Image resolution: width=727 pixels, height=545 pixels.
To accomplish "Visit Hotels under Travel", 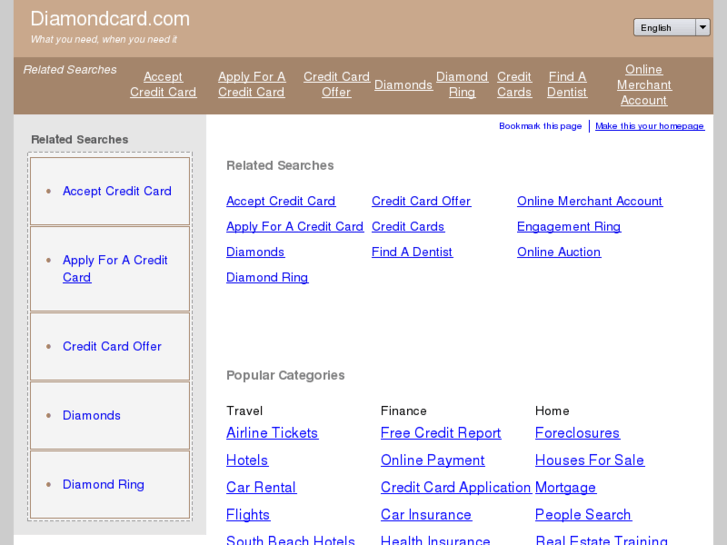I will [247, 461].
